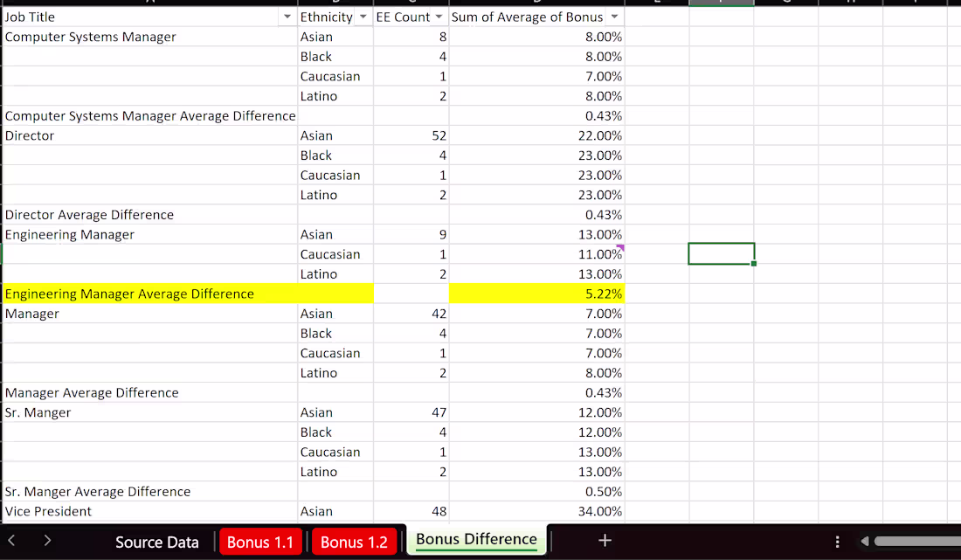Switch to the Bonus 1.2 tab
The image size is (961, 560).
coord(354,542)
